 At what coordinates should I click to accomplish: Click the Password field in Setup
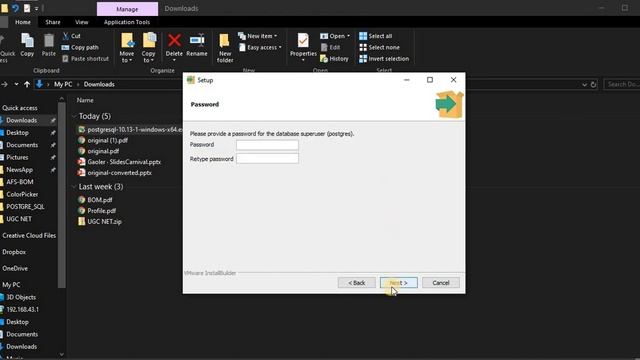pyautogui.click(x=267, y=145)
